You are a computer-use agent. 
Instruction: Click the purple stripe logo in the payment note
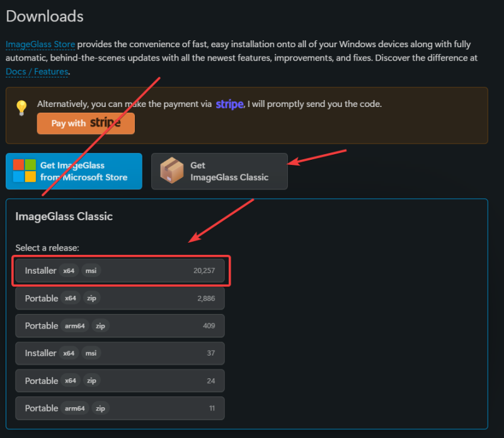tap(229, 104)
